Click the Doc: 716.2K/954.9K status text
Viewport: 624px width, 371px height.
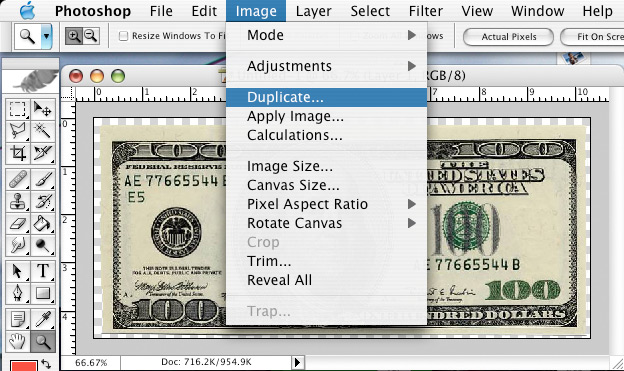(206, 362)
